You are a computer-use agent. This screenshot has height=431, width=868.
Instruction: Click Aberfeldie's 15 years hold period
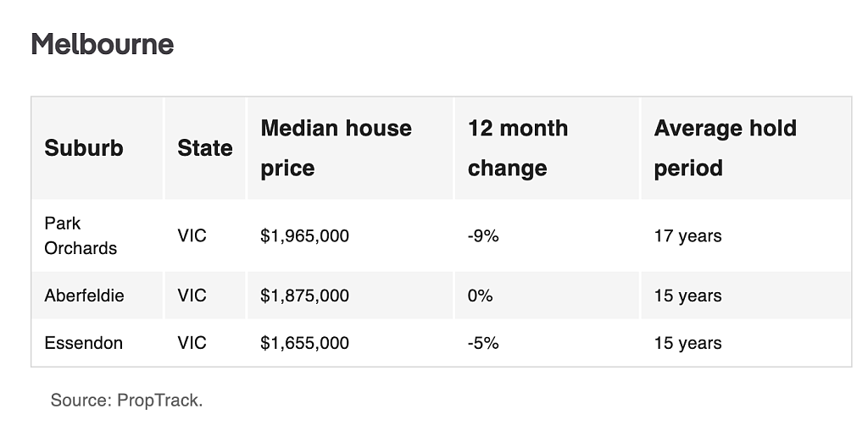(x=687, y=296)
